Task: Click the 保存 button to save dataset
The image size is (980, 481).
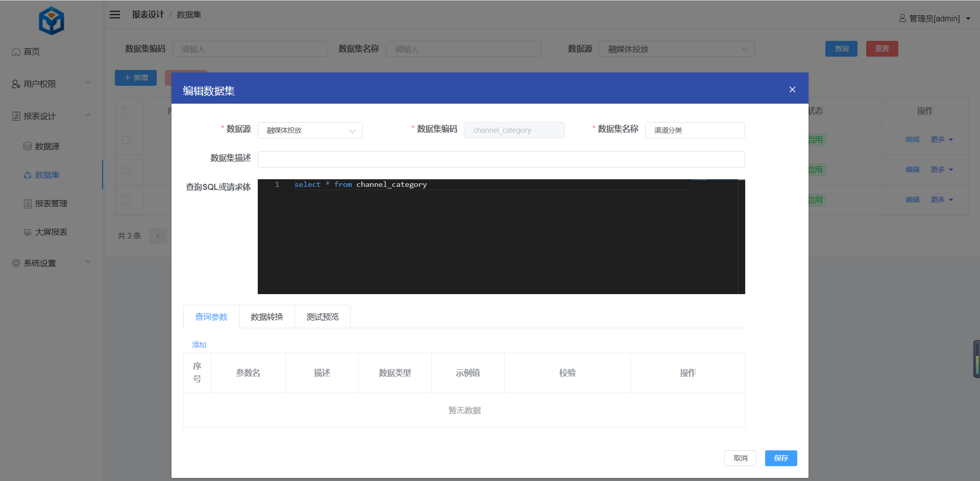Action: click(780, 458)
